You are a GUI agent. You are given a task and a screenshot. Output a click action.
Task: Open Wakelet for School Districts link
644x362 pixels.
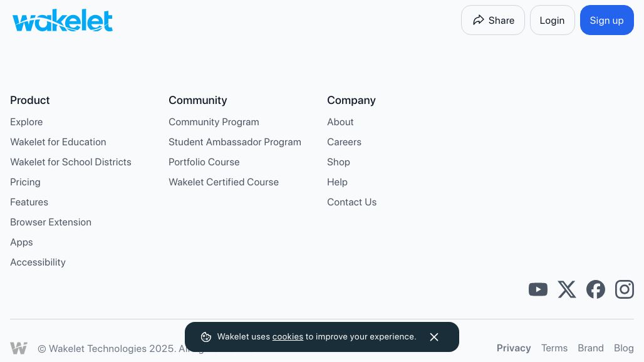[x=71, y=162]
